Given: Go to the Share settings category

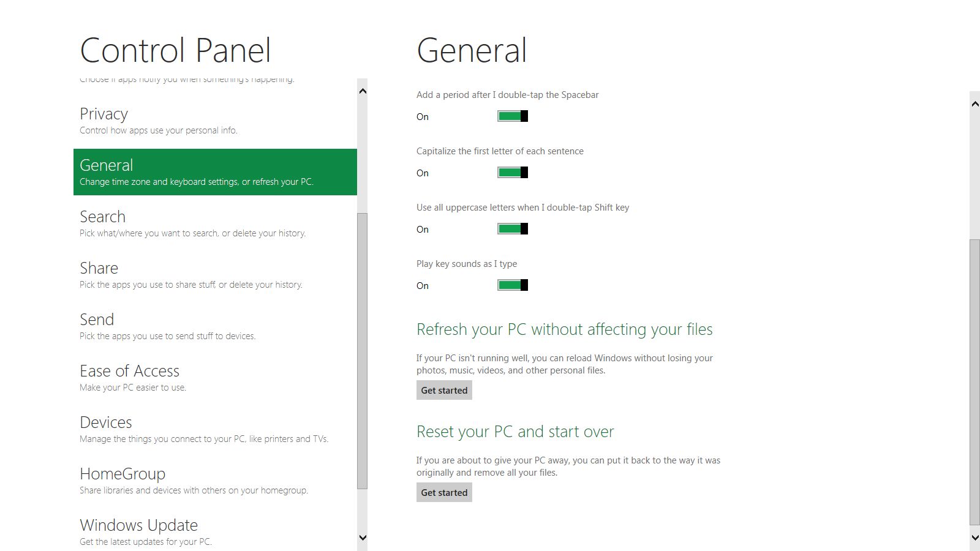Looking at the screenshot, I should pos(215,275).
